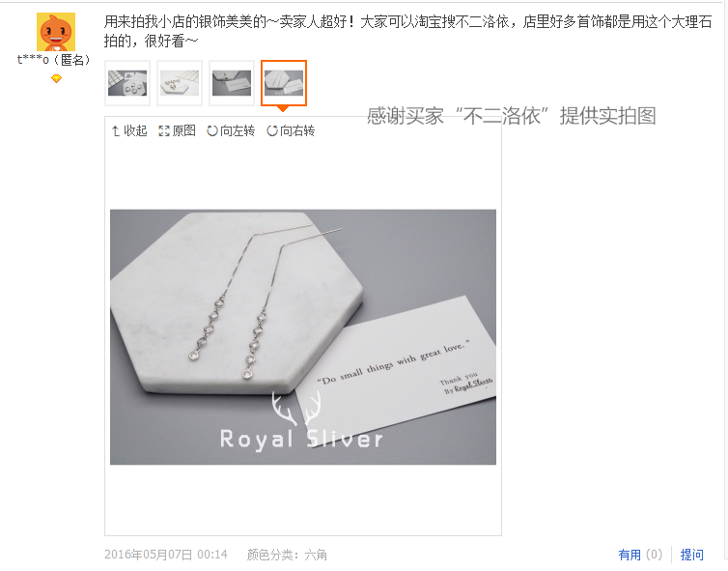Click 提问 to ask a question

[691, 555]
